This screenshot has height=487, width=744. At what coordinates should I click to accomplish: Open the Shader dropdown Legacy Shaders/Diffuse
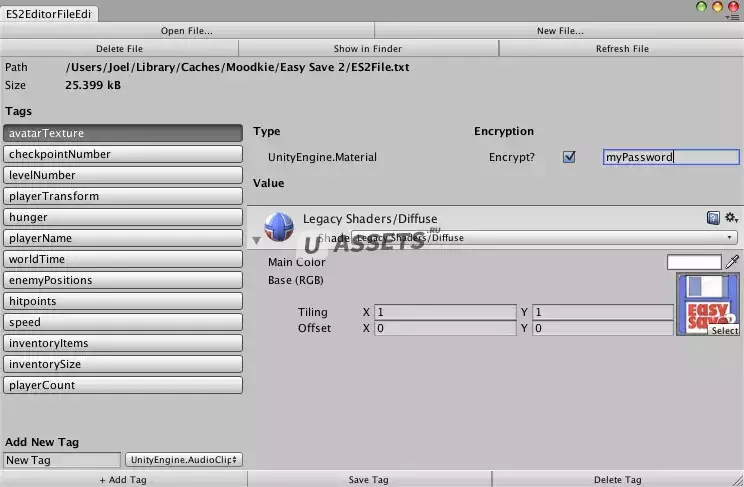tap(544, 237)
